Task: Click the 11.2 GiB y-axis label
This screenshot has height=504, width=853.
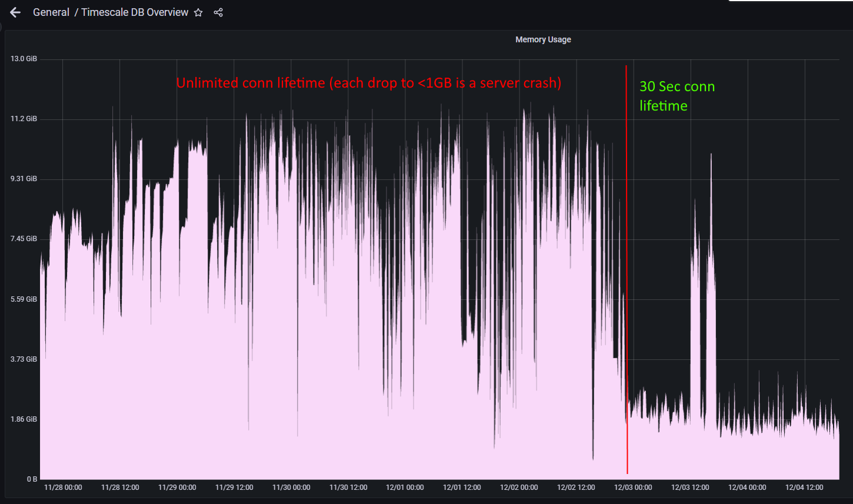Action: point(24,119)
